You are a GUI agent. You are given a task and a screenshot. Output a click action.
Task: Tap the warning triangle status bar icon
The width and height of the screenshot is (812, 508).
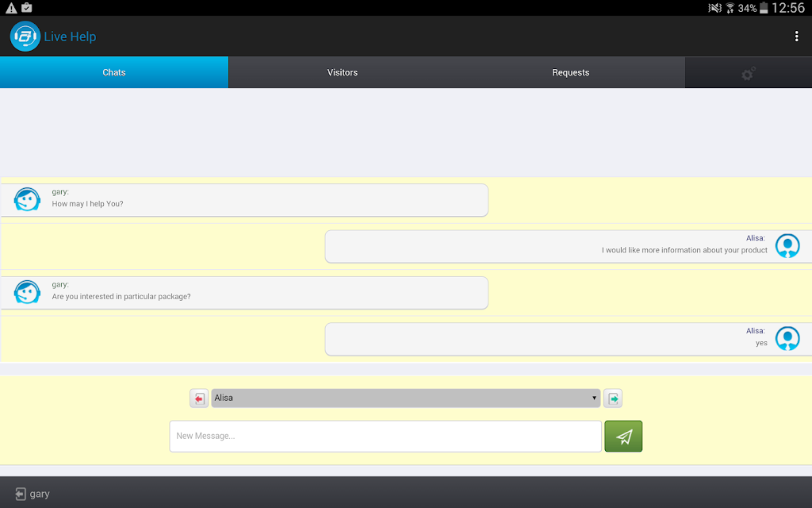click(11, 8)
